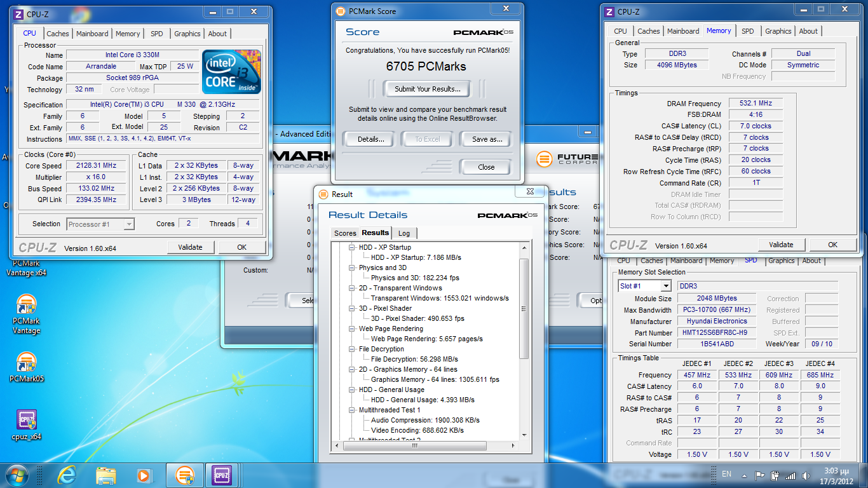Viewport: 868px width, 488px height.
Task: Switch to Caches tab in left CPU-Z
Action: click(x=58, y=34)
